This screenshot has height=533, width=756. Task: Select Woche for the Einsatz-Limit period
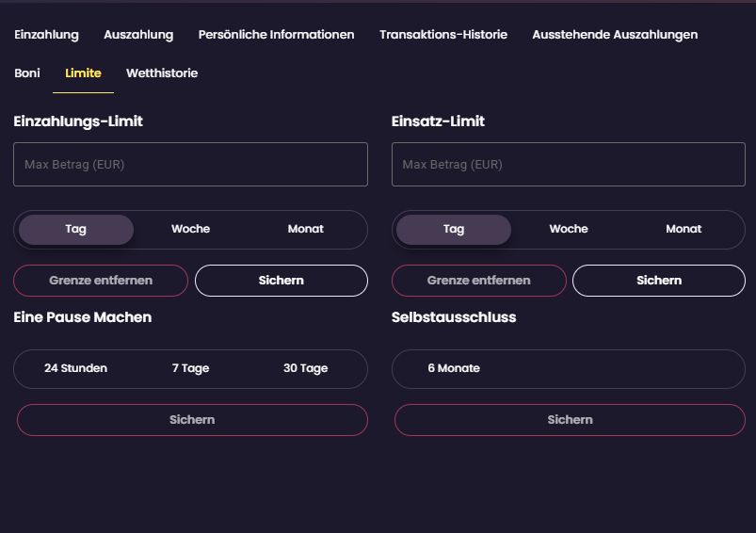pos(569,229)
